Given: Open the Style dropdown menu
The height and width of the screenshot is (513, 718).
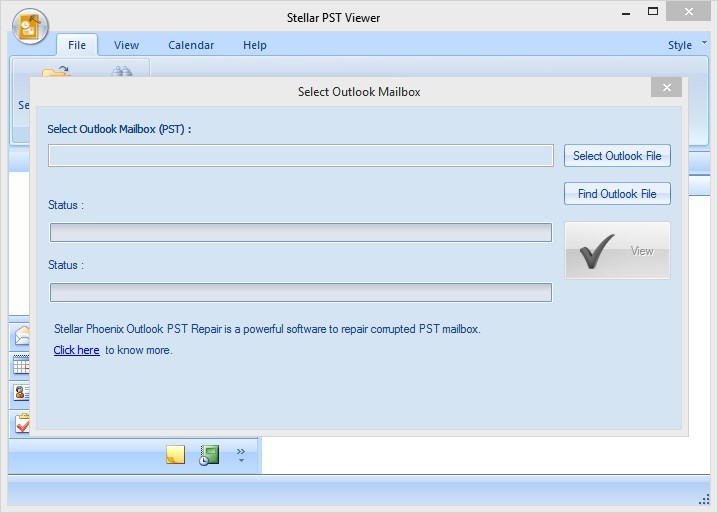Looking at the screenshot, I should click(x=687, y=45).
